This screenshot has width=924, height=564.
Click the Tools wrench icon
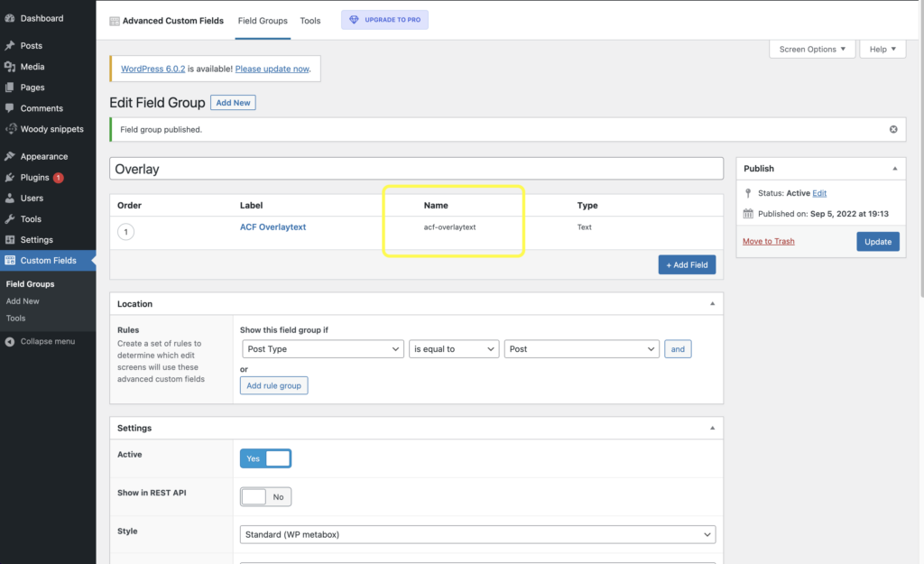[x=9, y=218]
